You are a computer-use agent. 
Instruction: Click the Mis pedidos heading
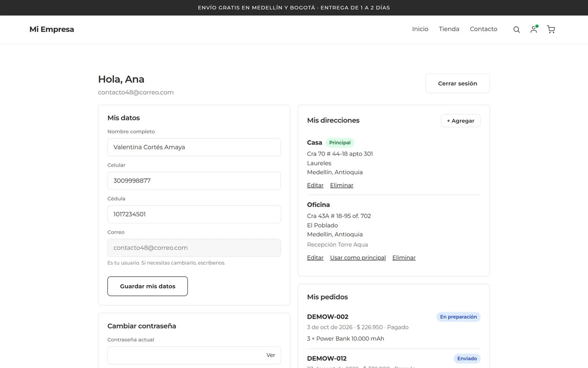(x=327, y=297)
